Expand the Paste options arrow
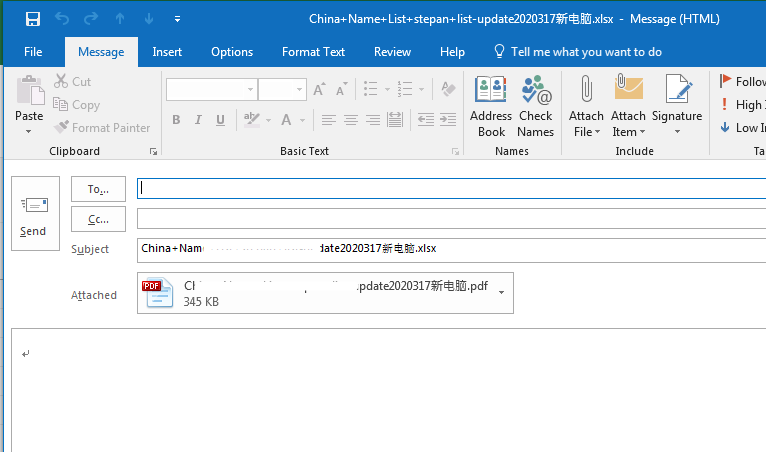Screen dimensions: 766x452 pyautogui.click(x=29, y=131)
